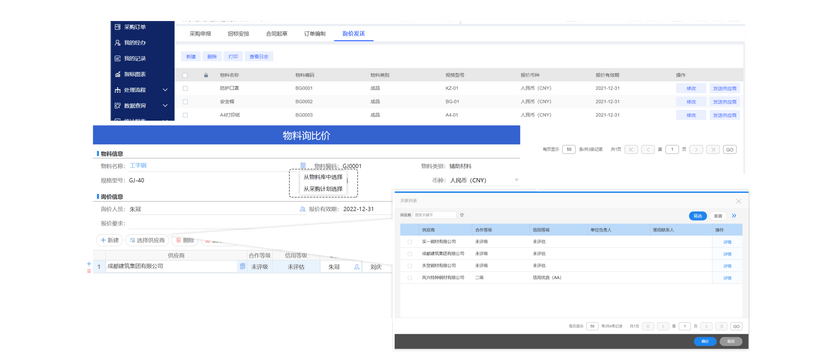Choose 从采购计划选择 from the popup menu
Viewport: 828px width, 363px height.
323,189
